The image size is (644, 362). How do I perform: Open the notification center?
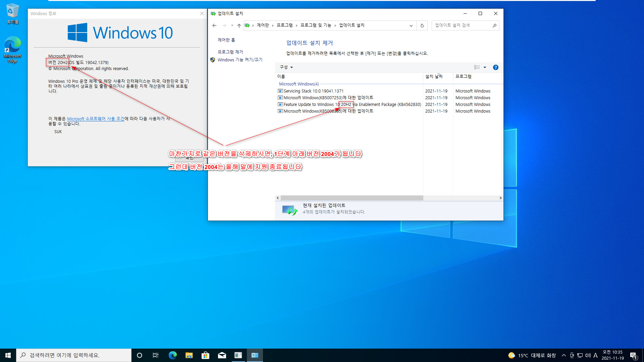633,355
